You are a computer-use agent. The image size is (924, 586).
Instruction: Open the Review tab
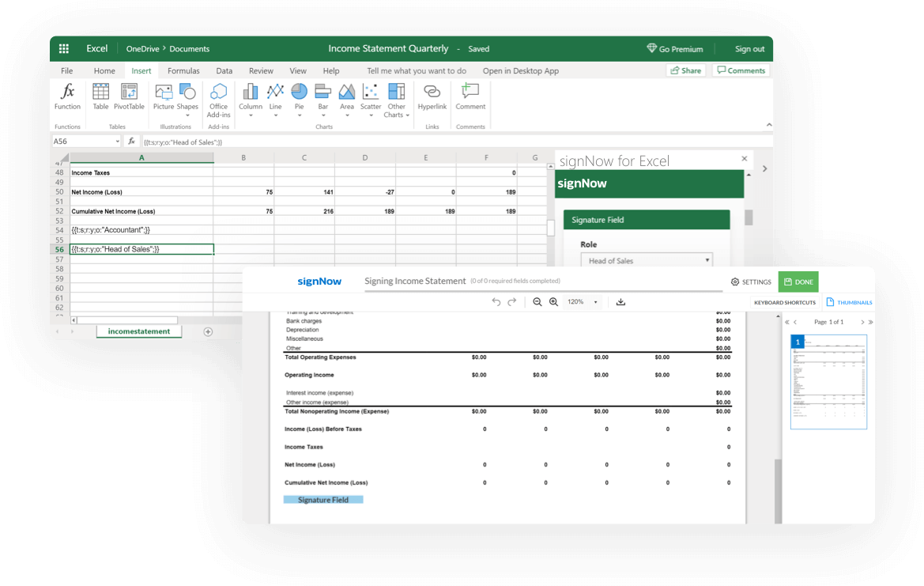click(x=261, y=70)
